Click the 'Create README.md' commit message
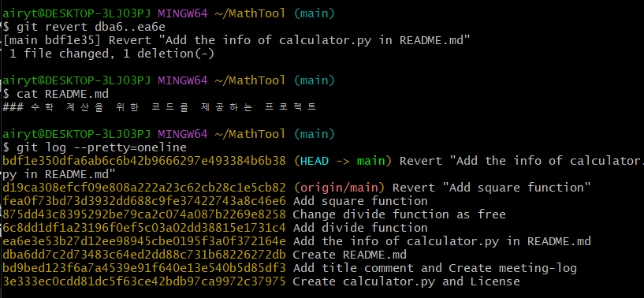 pos(349,255)
